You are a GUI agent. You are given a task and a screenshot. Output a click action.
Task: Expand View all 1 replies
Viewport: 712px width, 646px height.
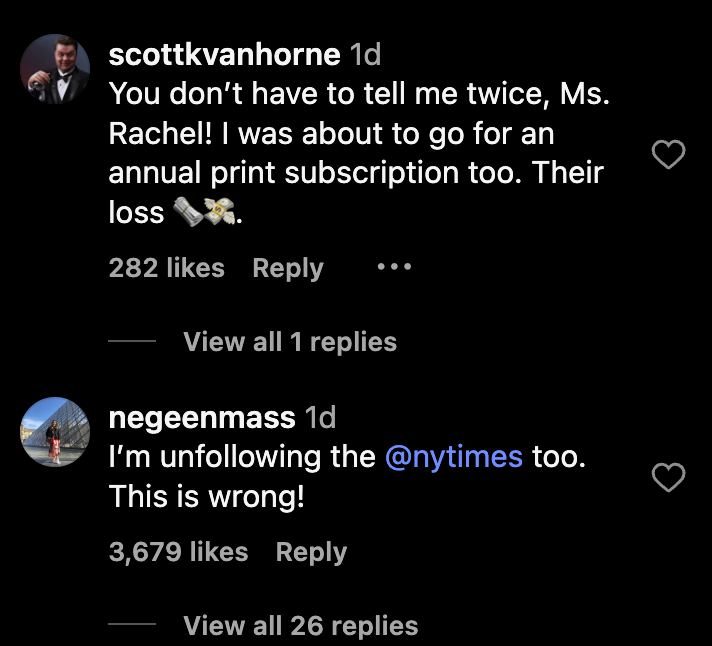coord(290,342)
